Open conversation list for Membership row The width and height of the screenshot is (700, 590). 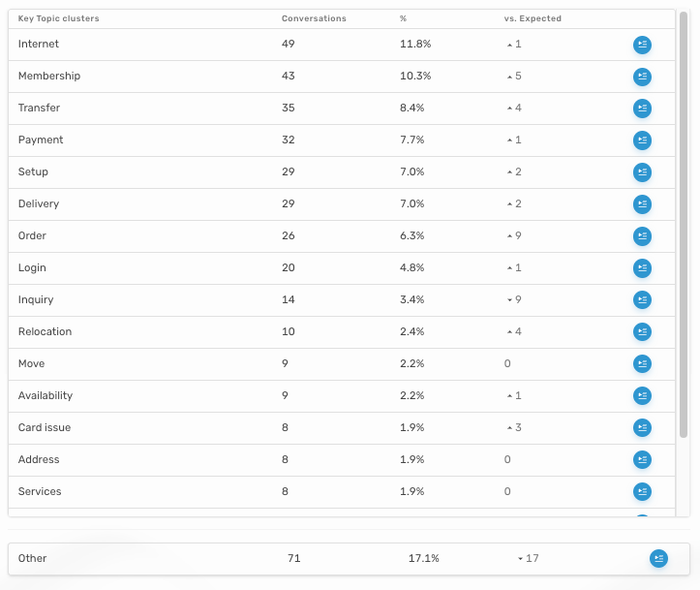coord(642,77)
